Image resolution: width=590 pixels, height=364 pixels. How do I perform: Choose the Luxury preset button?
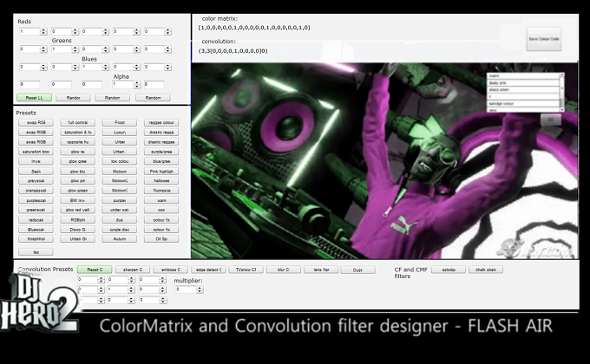point(120,133)
